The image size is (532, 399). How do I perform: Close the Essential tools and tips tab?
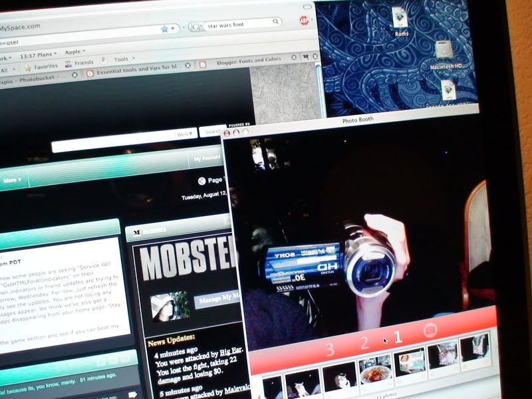(188, 65)
